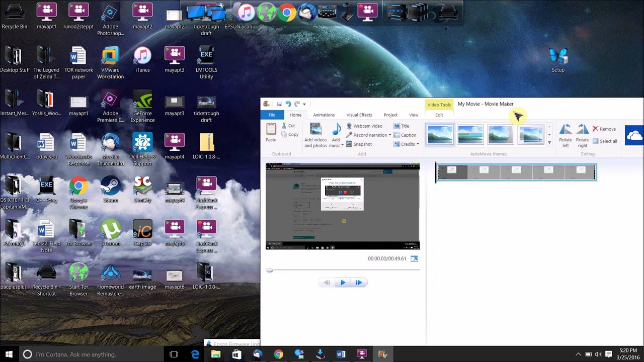Switch to the Visual Effects tab

(x=359, y=115)
